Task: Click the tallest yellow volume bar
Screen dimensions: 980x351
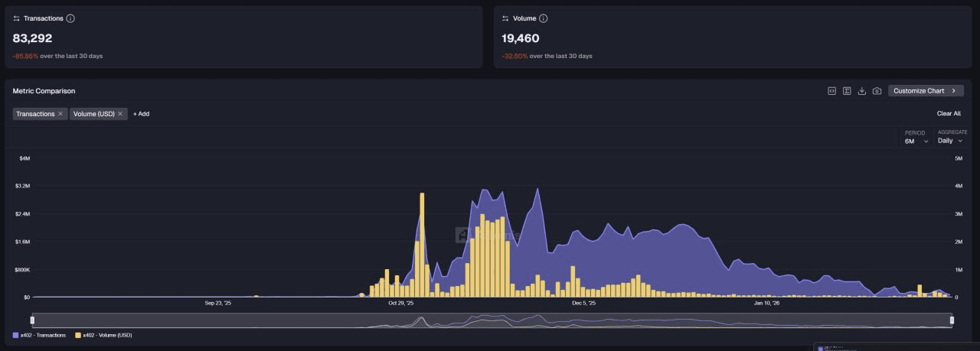Action: tap(422, 245)
